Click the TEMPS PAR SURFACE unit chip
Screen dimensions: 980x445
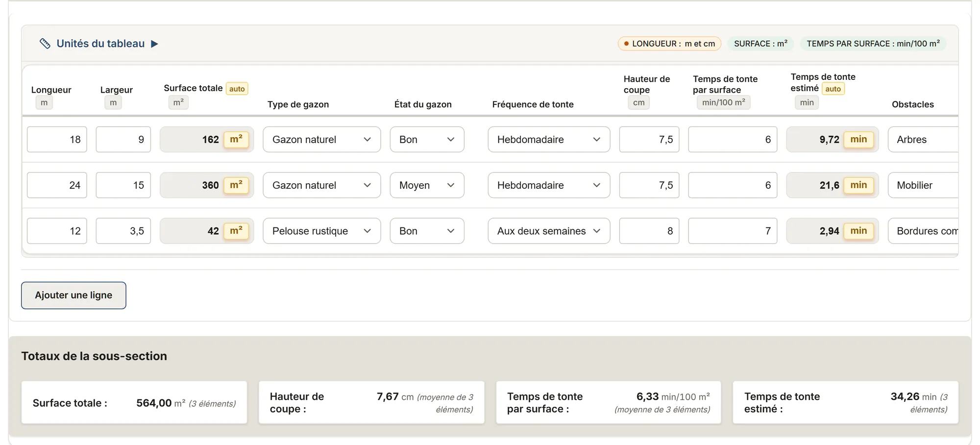(x=873, y=44)
